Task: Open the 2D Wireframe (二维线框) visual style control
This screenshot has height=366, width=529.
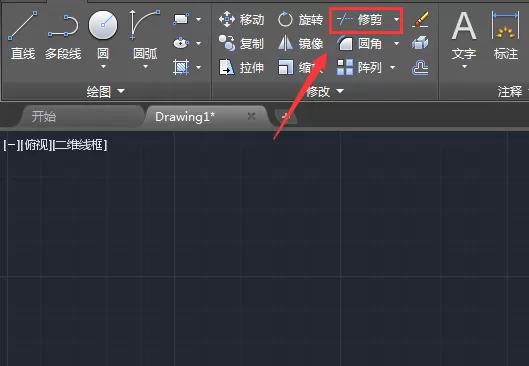Action: [x=80, y=145]
